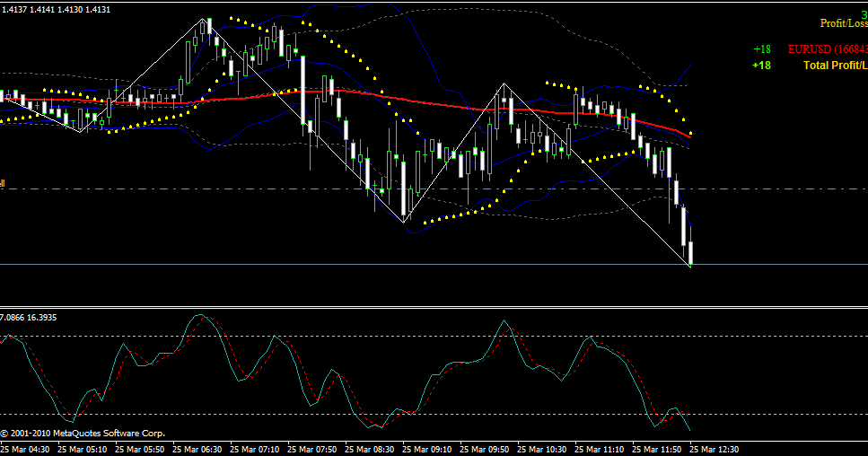Click the 25 Mar 07:50 time label
This screenshot has width=868, height=456.
[312, 450]
